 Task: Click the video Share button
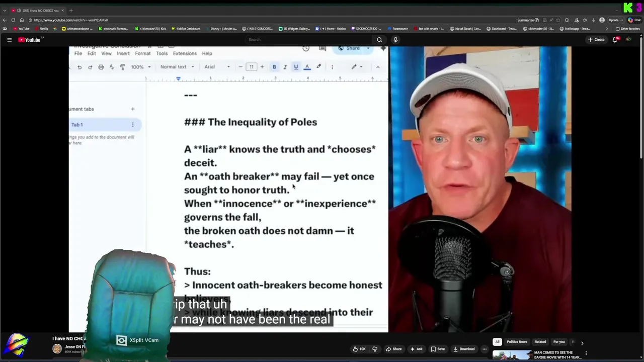coord(394,349)
